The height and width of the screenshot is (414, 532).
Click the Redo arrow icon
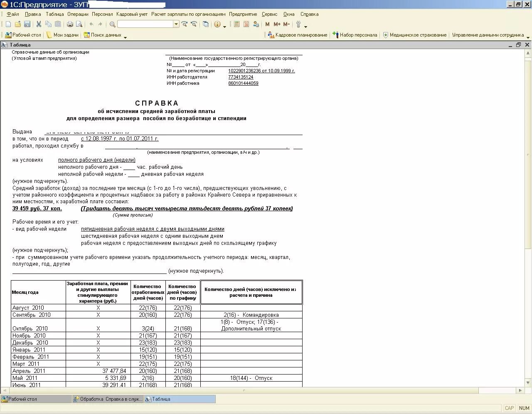tap(100, 24)
